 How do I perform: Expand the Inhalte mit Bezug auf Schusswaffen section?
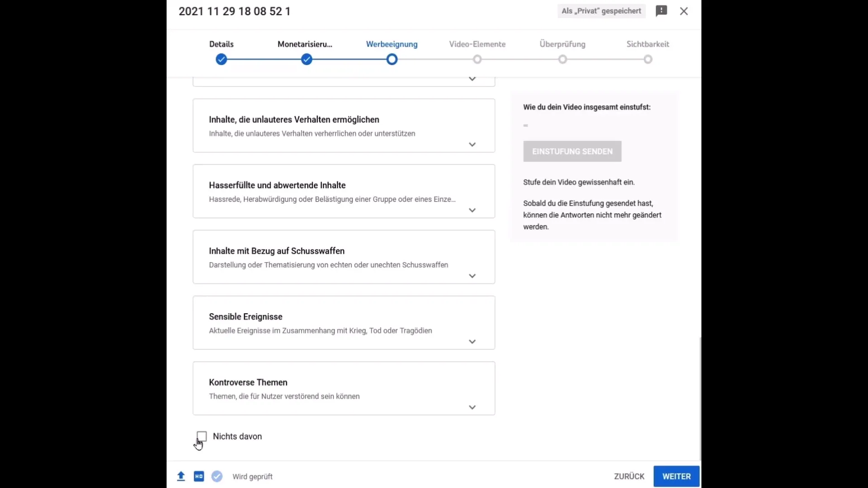(x=472, y=275)
